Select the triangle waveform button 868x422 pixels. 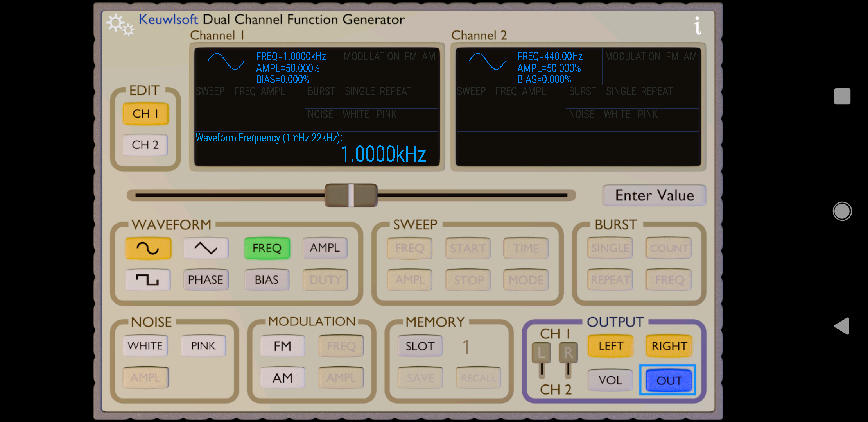pos(206,248)
